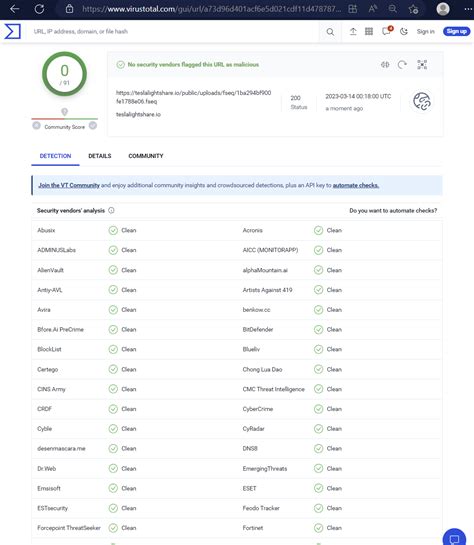Toggle dark mode moon icon

pyautogui.click(x=403, y=32)
